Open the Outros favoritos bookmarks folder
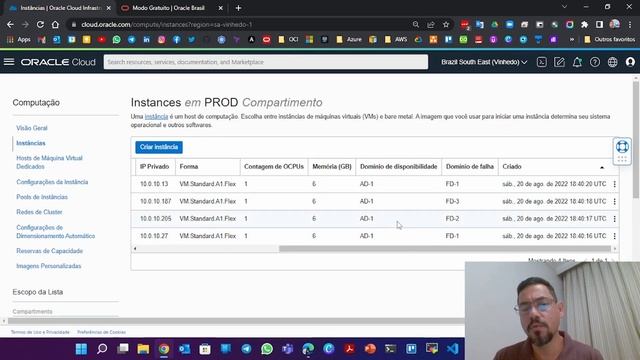Viewport: 640px width, 360px height. 610,40
